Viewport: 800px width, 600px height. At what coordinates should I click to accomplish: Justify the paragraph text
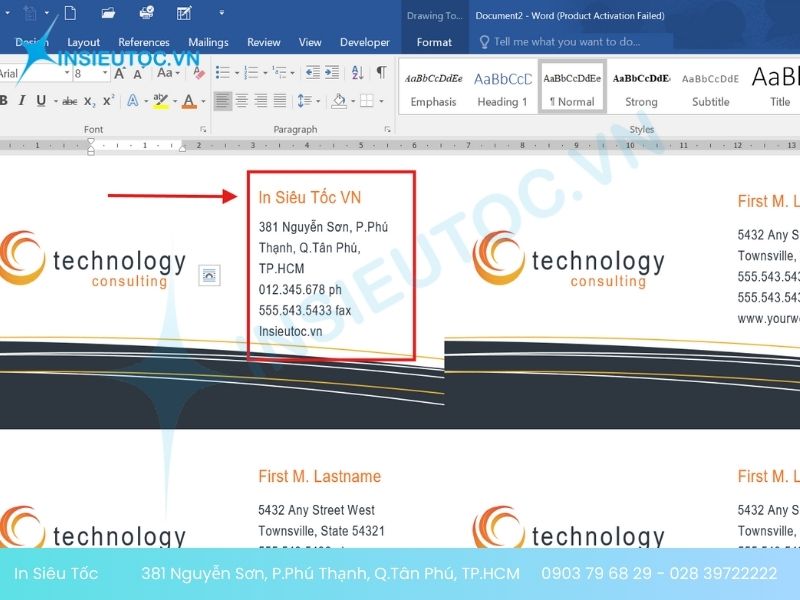point(280,101)
